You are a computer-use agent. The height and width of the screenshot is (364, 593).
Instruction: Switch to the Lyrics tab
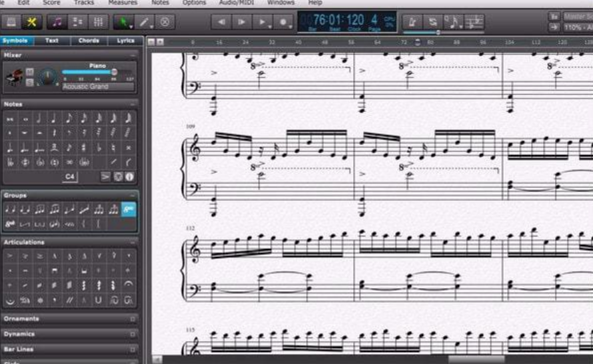(x=125, y=41)
